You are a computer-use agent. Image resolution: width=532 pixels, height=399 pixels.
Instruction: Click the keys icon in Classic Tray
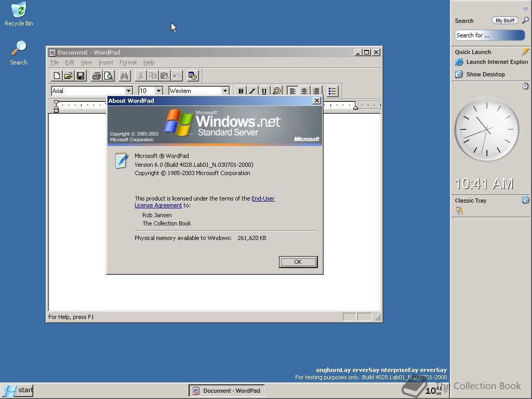point(459,211)
